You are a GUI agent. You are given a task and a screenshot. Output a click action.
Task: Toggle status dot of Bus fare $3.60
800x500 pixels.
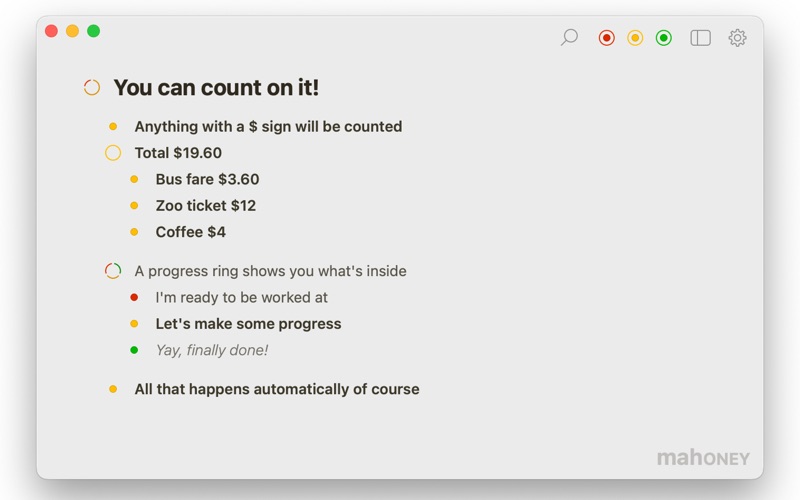pos(134,179)
